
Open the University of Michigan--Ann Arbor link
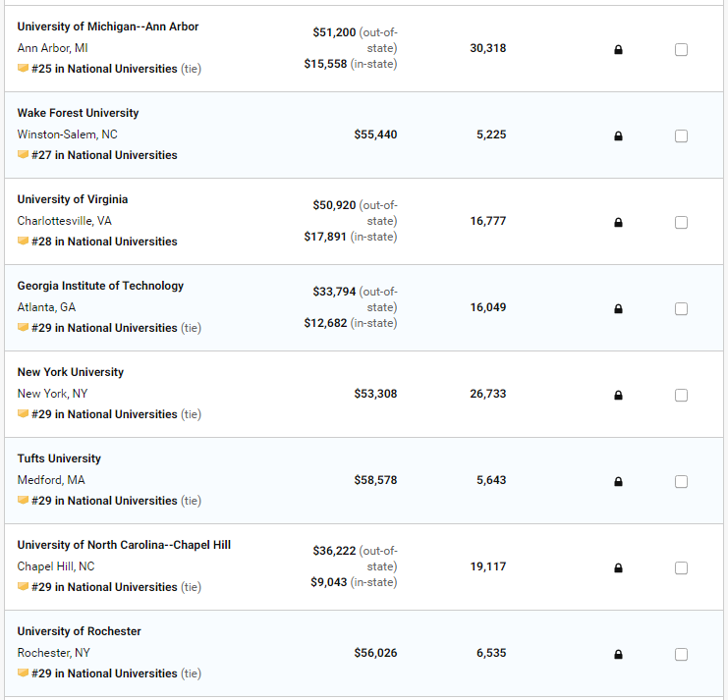(108, 27)
